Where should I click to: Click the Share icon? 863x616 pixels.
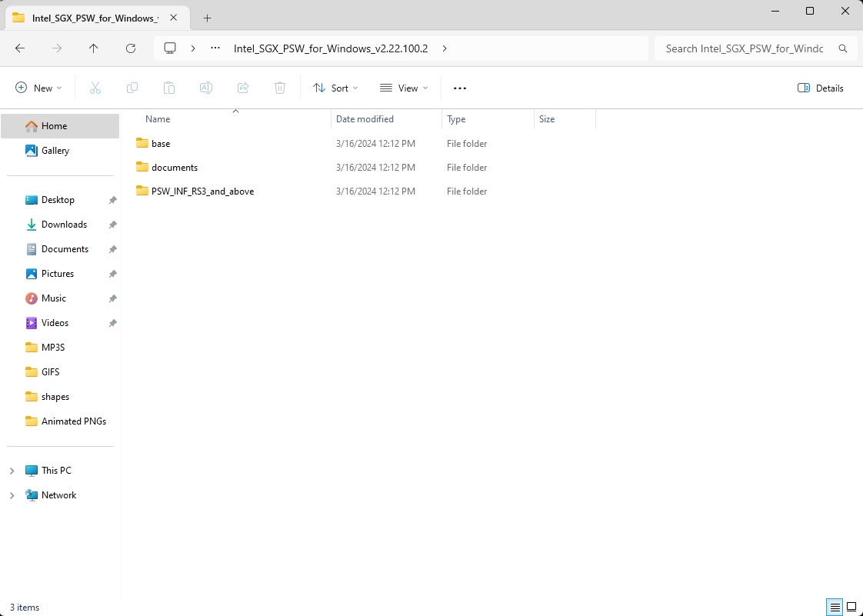243,88
